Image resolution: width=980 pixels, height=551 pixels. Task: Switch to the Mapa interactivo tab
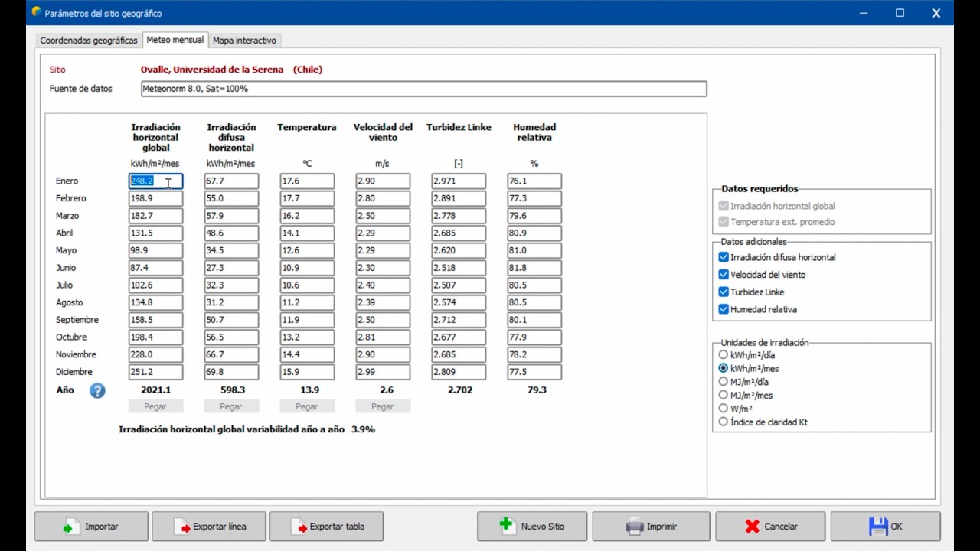(244, 41)
